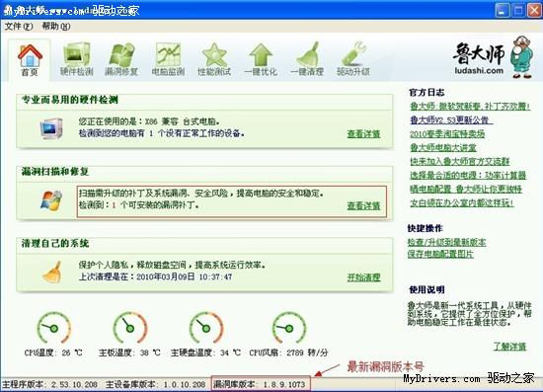Click the CPU温度 gauge

(x=53, y=328)
